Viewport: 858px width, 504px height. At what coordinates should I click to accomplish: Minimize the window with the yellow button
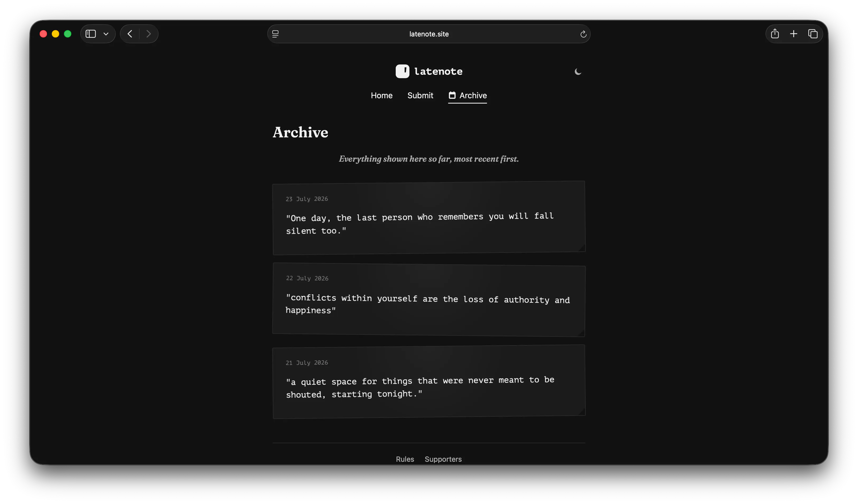pyautogui.click(x=55, y=34)
